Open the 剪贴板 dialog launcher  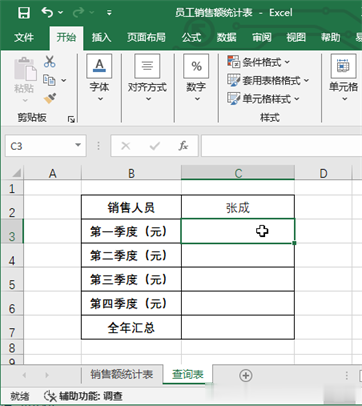71,119
